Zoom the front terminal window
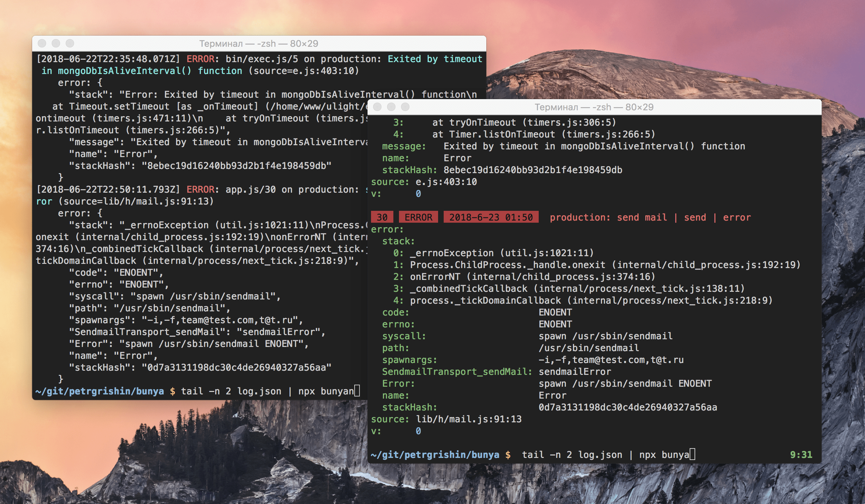The height and width of the screenshot is (504, 865). click(x=405, y=107)
